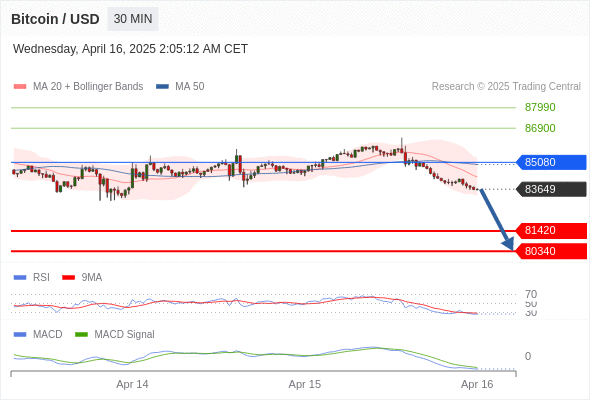Toggle the MACD legend marker
Image resolution: width=590 pixels, height=400 pixels.
tap(20, 335)
